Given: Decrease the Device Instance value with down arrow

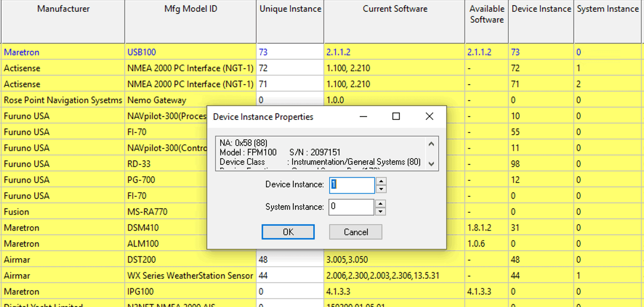Looking at the screenshot, I should coord(381,189).
